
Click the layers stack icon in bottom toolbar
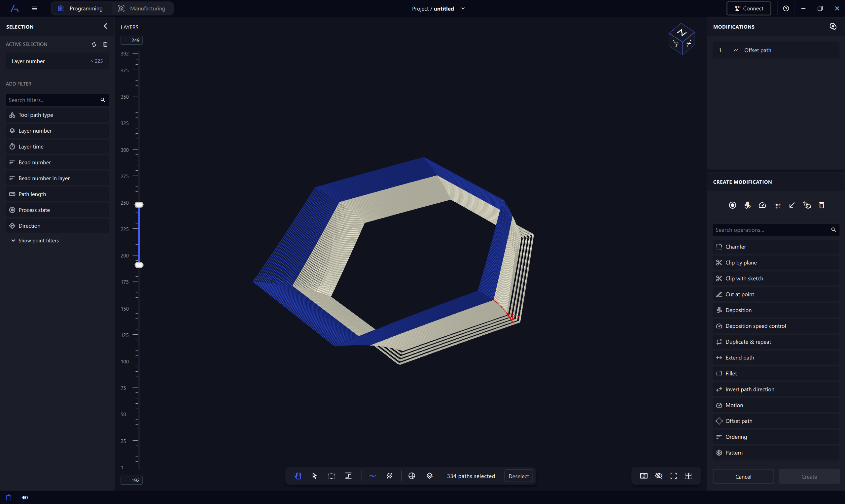(430, 476)
